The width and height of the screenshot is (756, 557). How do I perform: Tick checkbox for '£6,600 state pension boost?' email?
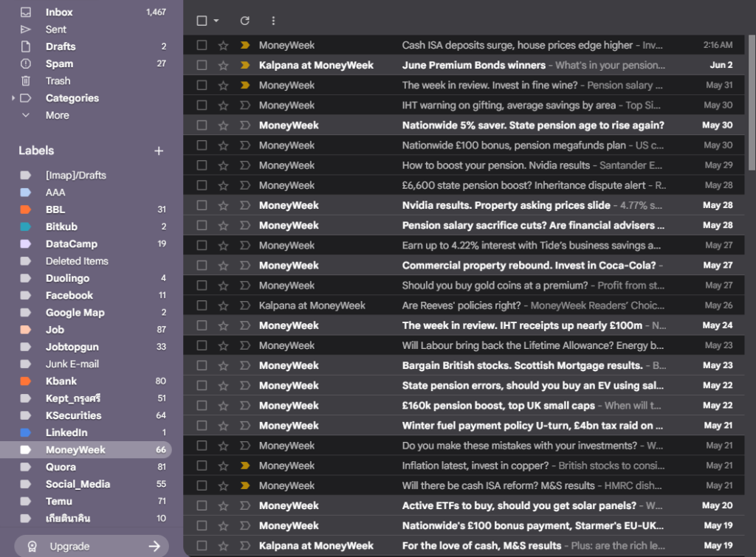202,185
